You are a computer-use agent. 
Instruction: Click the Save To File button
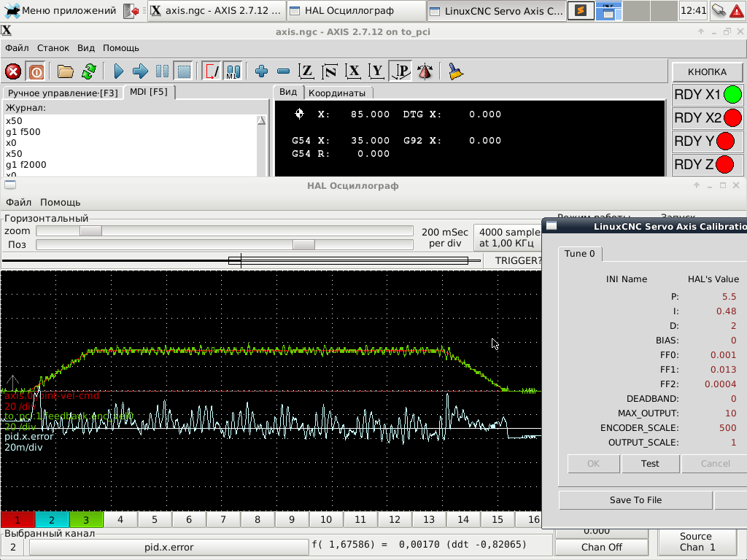pos(635,499)
